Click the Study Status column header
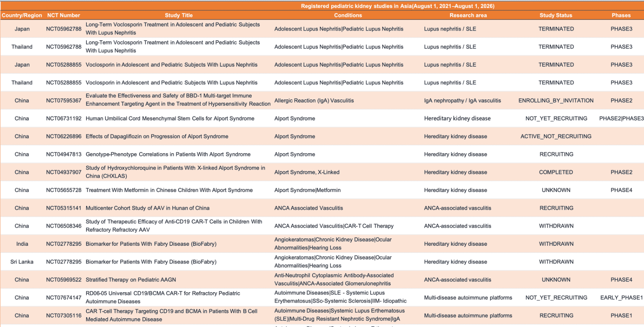Image resolution: width=644 pixels, height=327 pixels. [556, 15]
